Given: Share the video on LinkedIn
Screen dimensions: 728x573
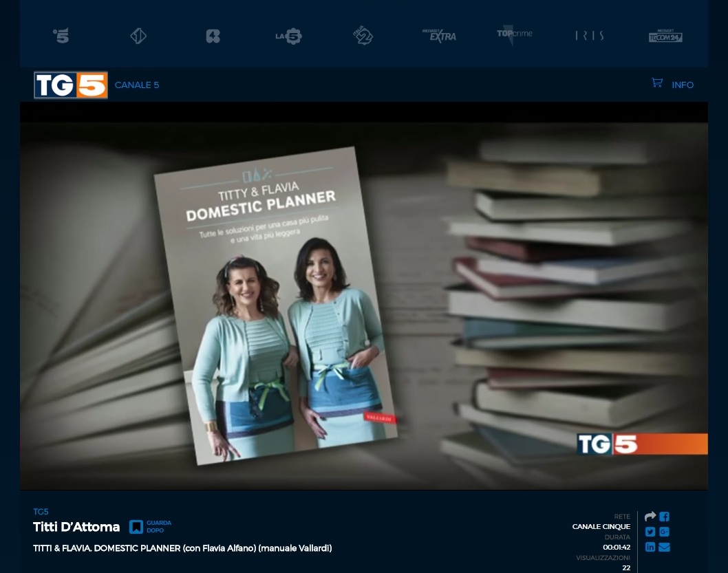Looking at the screenshot, I should (650, 547).
